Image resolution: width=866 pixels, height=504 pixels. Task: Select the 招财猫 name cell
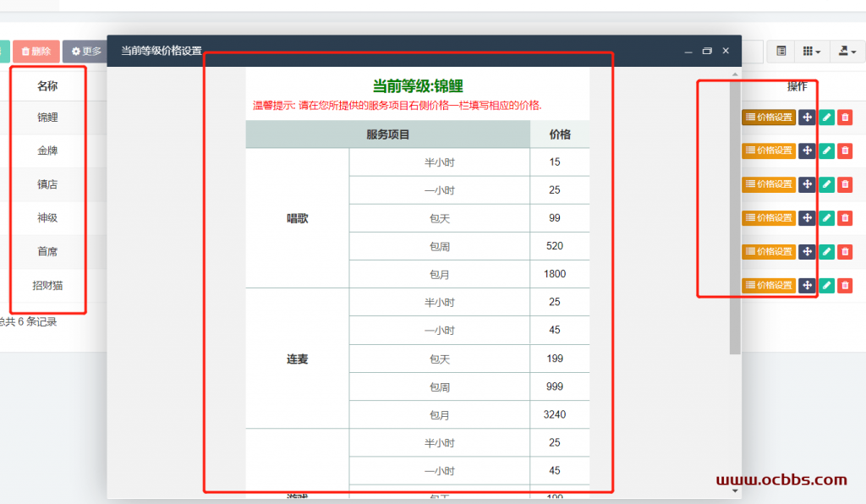pos(47,285)
